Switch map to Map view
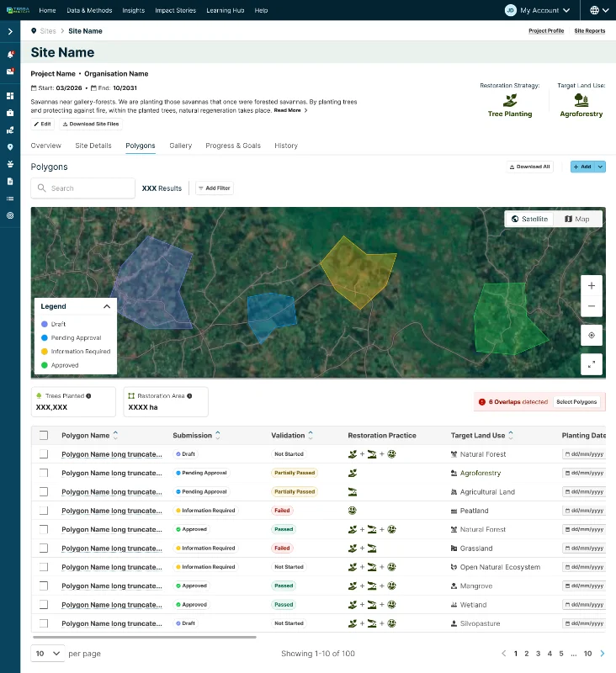The height and width of the screenshot is (673, 616). click(x=577, y=219)
